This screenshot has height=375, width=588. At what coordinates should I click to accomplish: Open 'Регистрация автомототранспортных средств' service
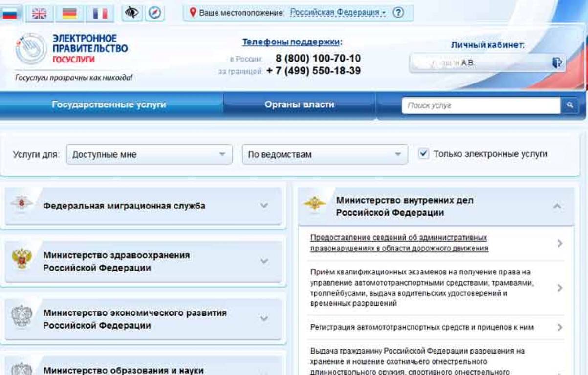click(421, 327)
